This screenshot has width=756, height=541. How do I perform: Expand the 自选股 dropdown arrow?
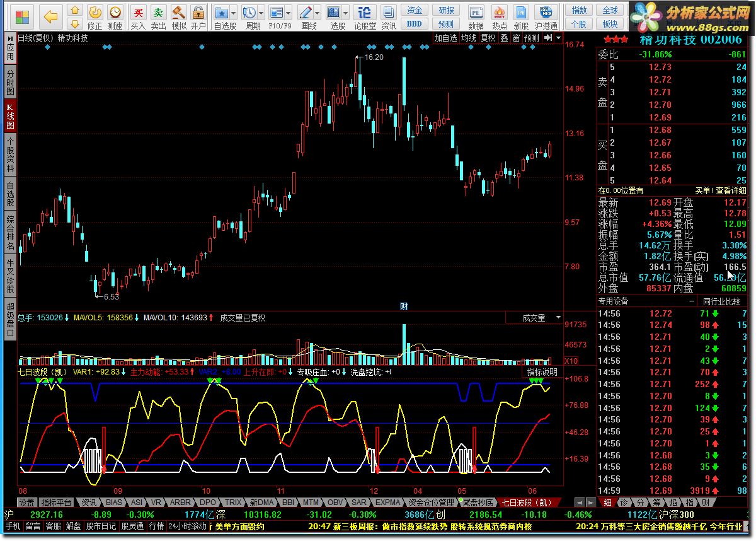234,13
